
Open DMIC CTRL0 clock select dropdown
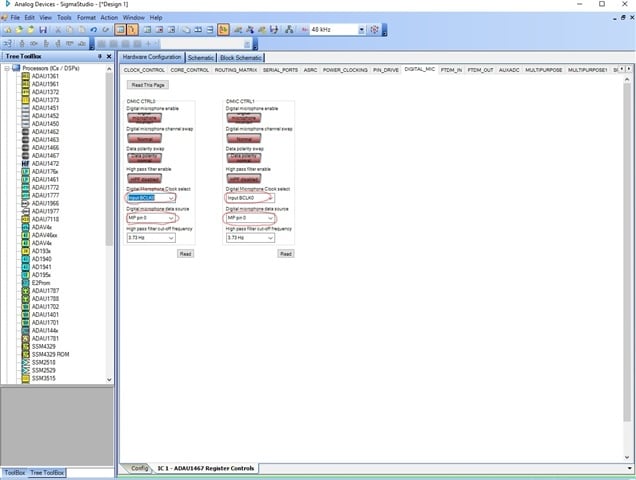[x=151, y=198]
